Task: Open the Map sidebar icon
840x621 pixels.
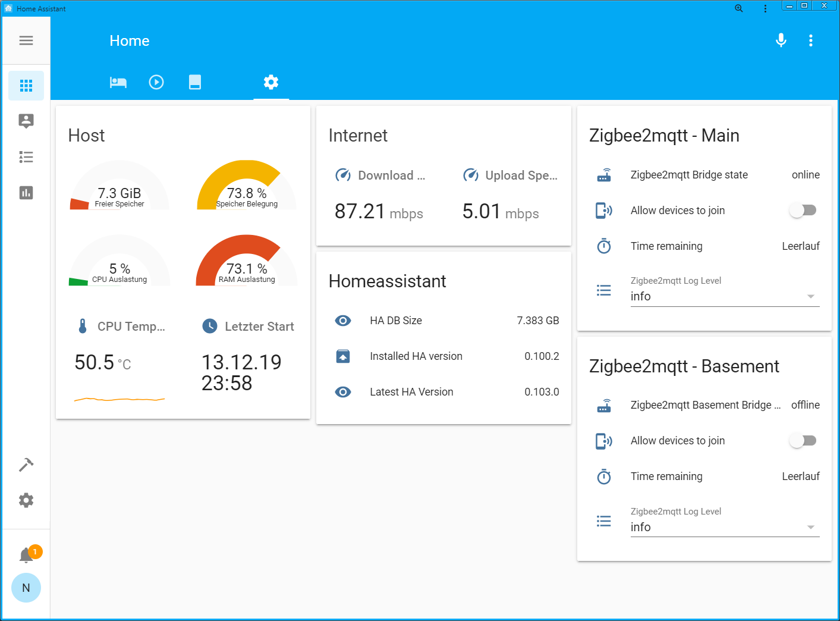Action: tap(26, 121)
